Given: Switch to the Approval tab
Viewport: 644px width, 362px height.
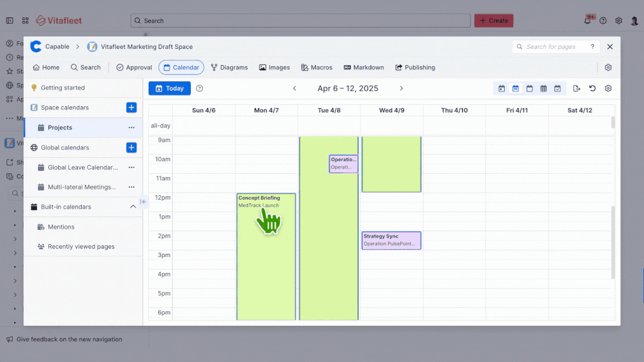Looking at the screenshot, I should pyautogui.click(x=134, y=67).
